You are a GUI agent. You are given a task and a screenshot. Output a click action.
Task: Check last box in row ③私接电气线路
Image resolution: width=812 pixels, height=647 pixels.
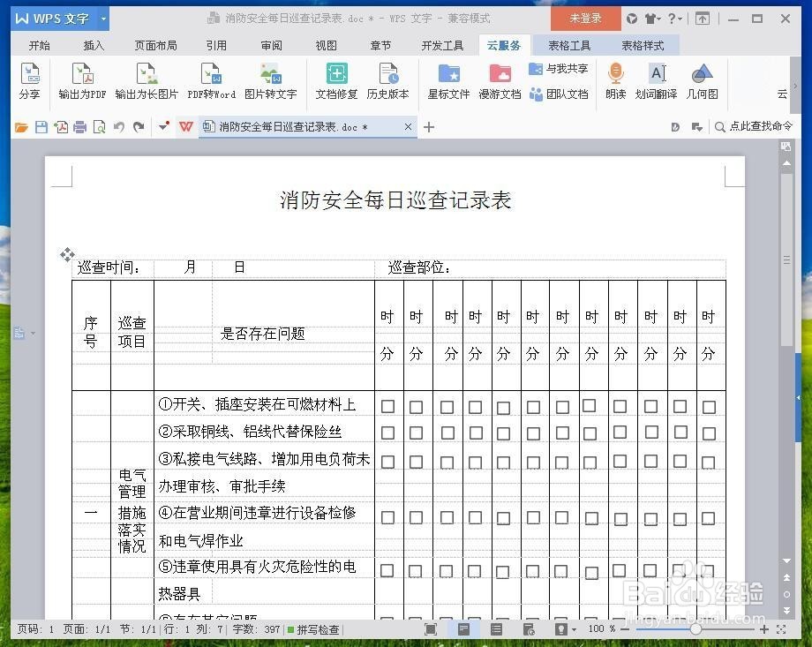tap(709, 462)
